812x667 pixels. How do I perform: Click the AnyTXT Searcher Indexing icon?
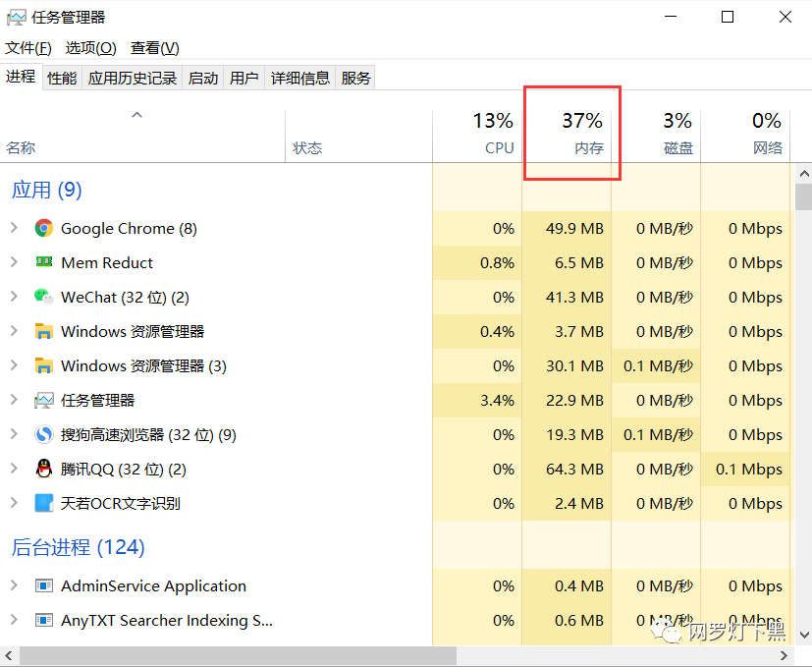click(44, 621)
